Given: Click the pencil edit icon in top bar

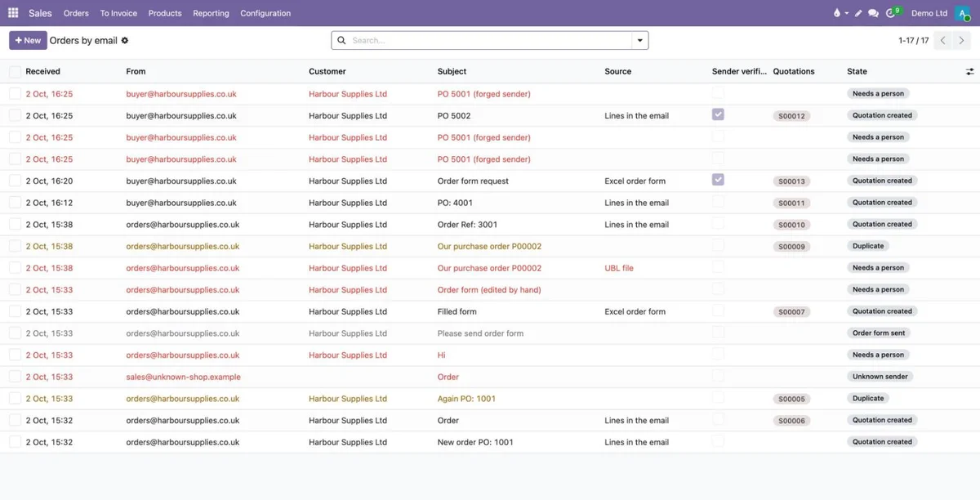Looking at the screenshot, I should click(x=858, y=13).
